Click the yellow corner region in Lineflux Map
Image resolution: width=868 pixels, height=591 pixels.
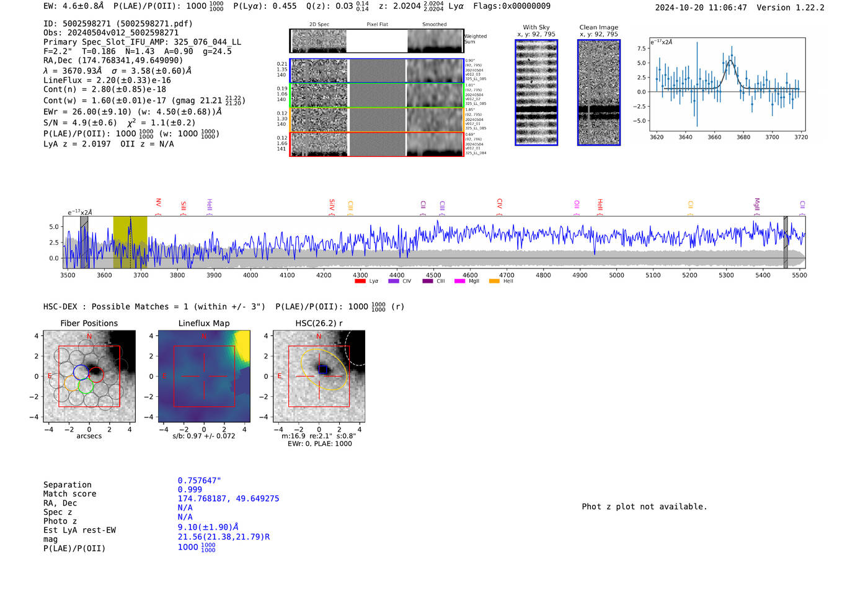pyautogui.click(x=242, y=344)
